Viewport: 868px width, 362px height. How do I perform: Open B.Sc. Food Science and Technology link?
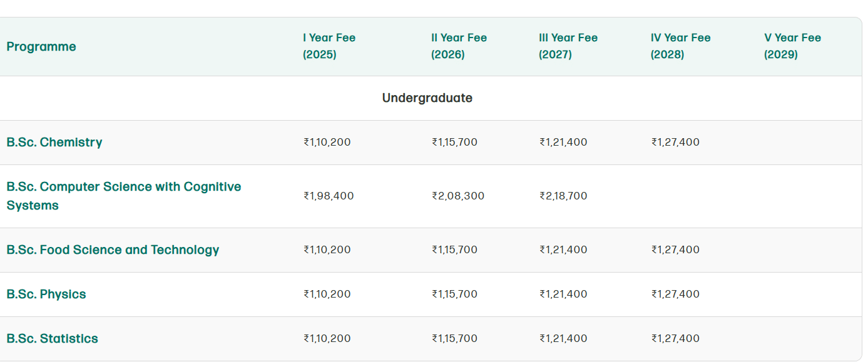113,250
